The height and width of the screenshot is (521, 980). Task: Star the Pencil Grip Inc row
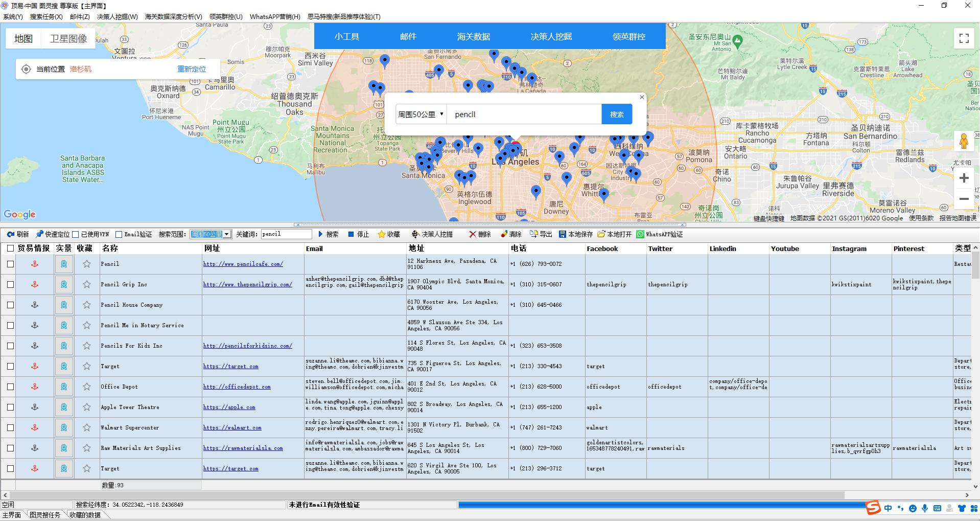[x=87, y=284]
